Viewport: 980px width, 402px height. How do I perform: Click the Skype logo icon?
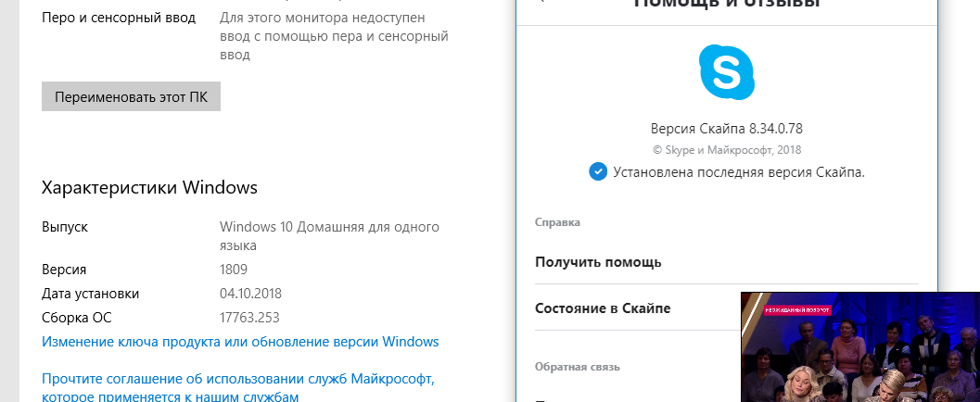click(x=726, y=72)
